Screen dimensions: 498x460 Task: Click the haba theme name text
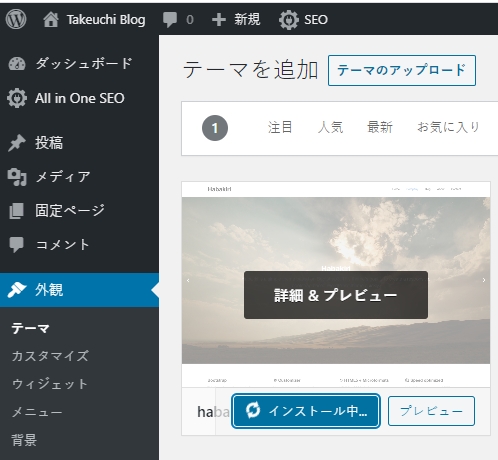pyautogui.click(x=213, y=412)
